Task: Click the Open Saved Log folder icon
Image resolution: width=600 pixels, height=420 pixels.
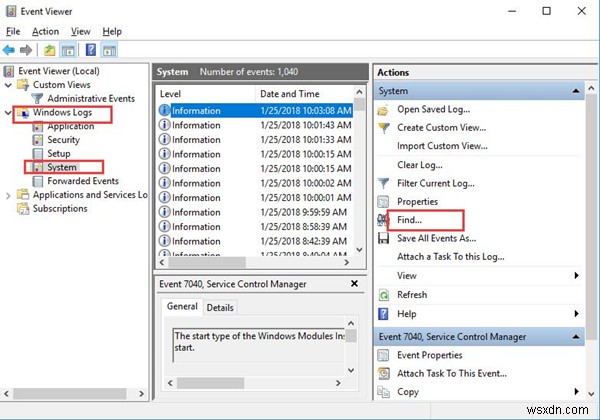Action: (383, 111)
